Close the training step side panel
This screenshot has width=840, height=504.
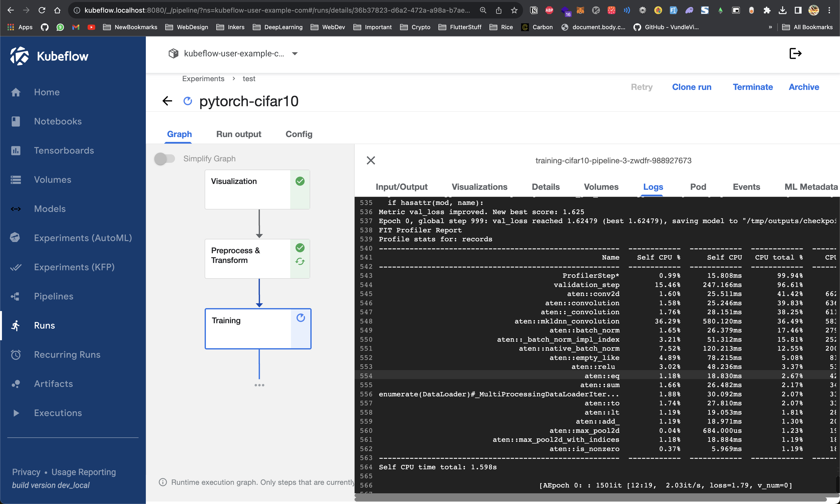tap(371, 160)
